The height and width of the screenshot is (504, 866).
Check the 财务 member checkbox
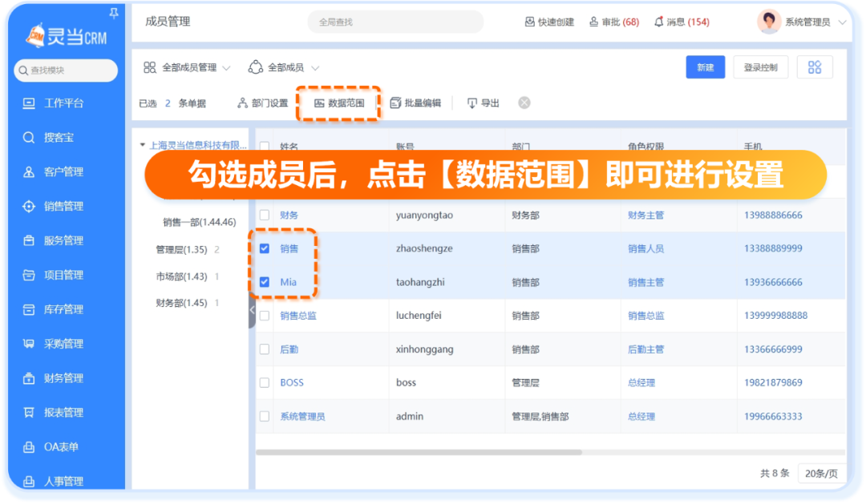coord(265,215)
